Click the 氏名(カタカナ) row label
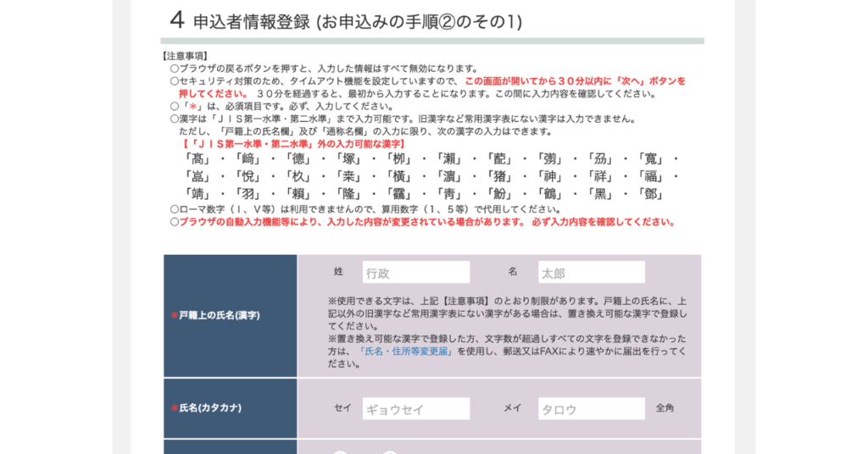Screen dimensions: 868x454 (210, 408)
